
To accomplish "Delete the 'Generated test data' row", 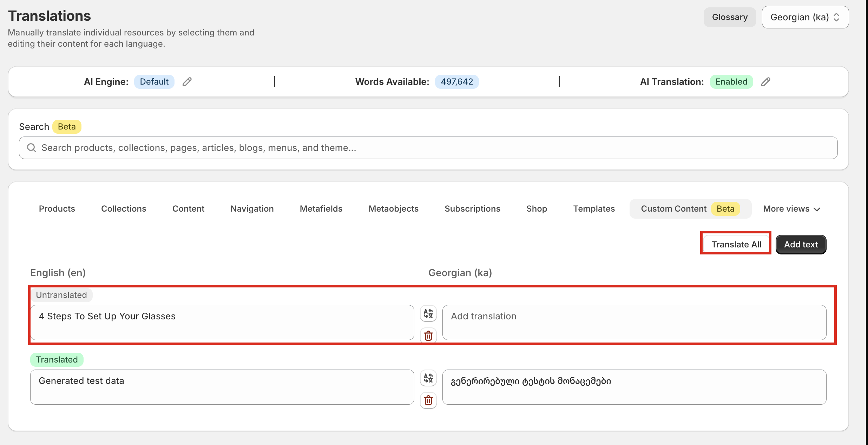I will click(428, 400).
